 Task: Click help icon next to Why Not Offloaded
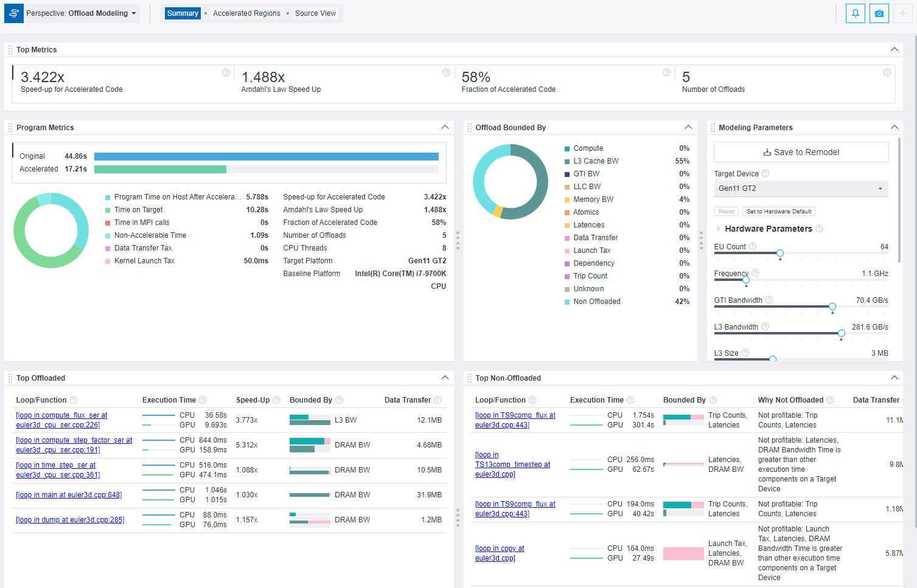pyautogui.click(x=831, y=400)
